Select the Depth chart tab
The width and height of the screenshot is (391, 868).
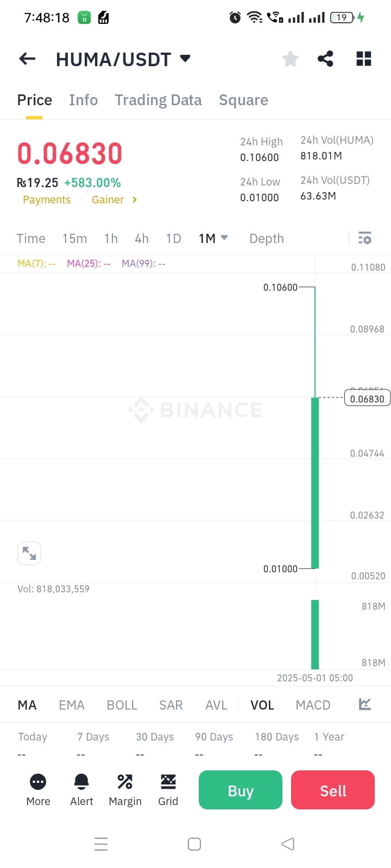pyautogui.click(x=267, y=238)
